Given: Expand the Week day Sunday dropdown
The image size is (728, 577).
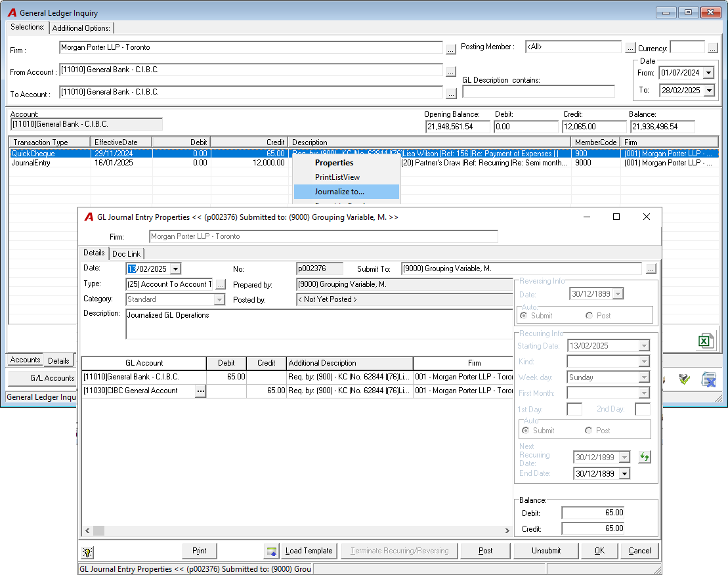Looking at the screenshot, I should [644, 377].
